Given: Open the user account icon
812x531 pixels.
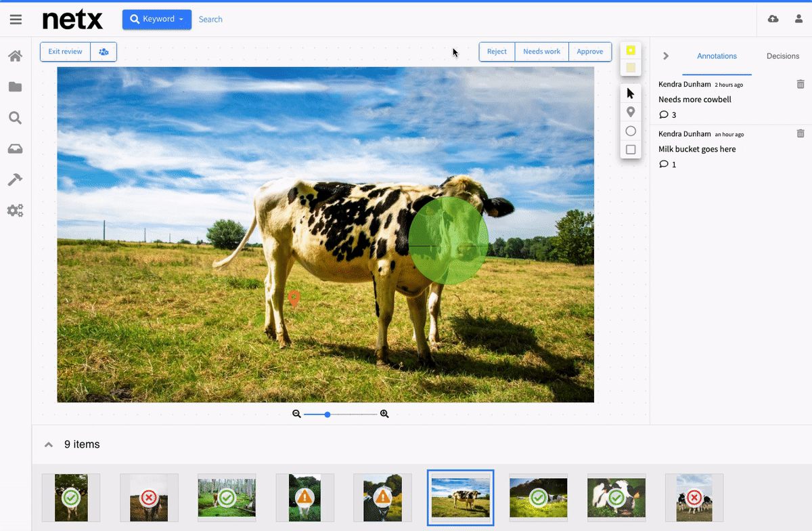Looking at the screenshot, I should click(x=798, y=19).
